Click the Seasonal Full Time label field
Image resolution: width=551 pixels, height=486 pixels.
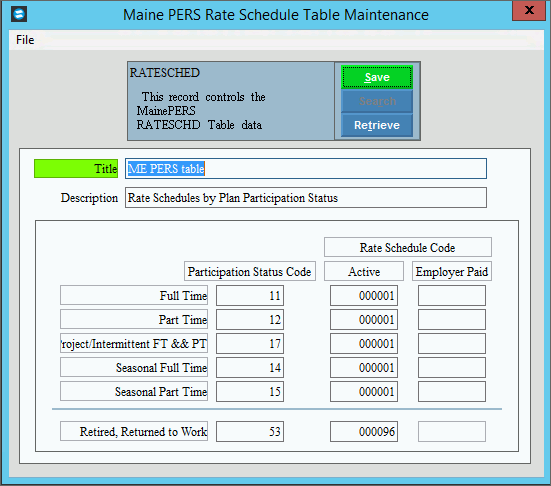pos(134,368)
